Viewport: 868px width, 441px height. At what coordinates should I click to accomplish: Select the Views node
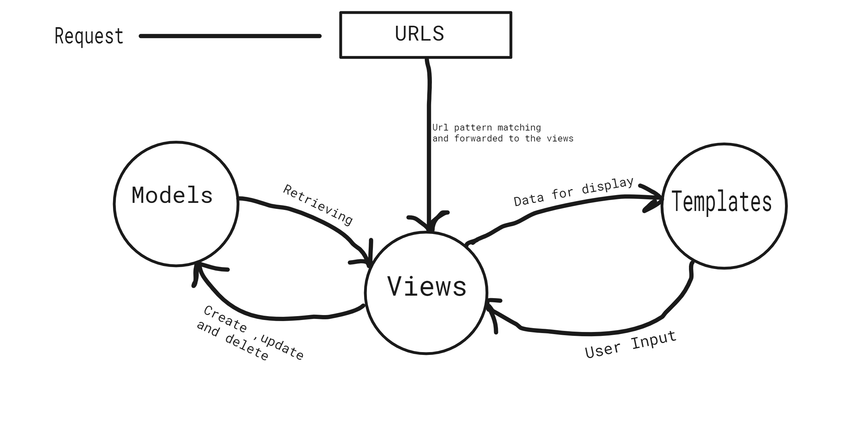click(x=394, y=276)
